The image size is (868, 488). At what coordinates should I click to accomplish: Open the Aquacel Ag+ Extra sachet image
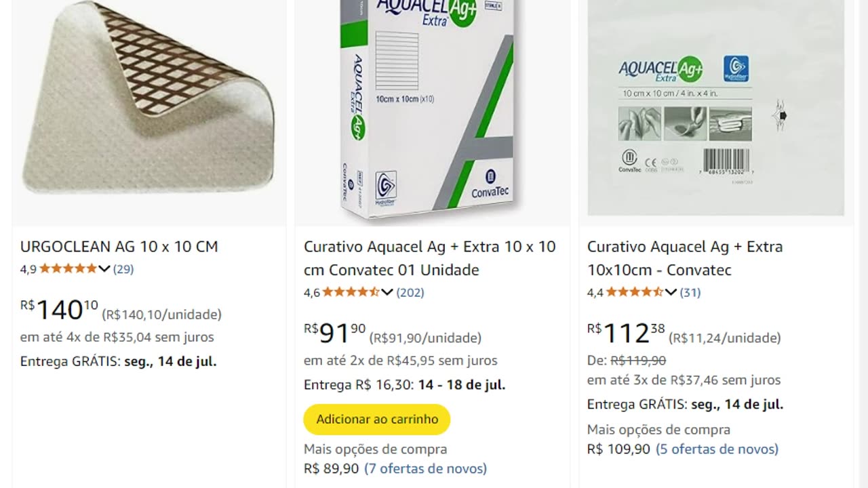(x=715, y=108)
